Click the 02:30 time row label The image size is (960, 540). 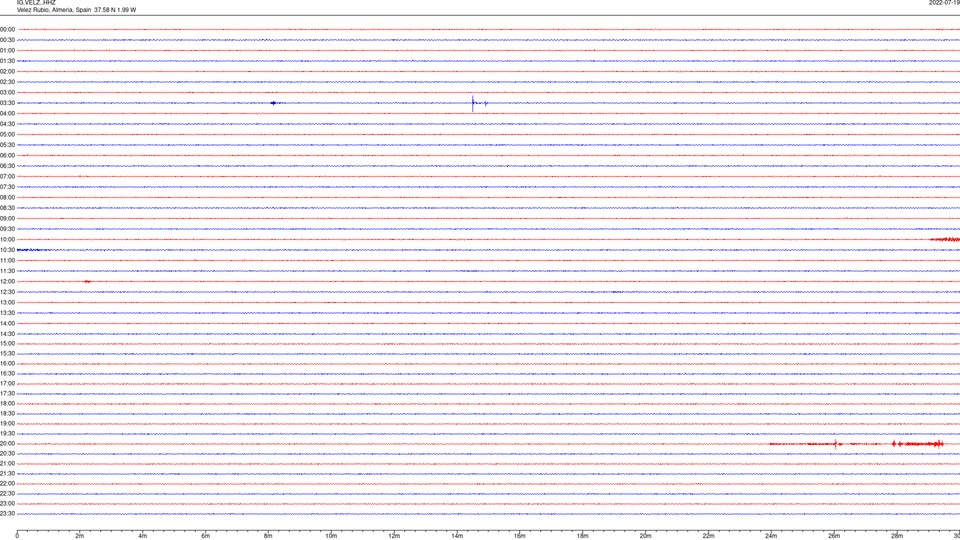point(7,81)
